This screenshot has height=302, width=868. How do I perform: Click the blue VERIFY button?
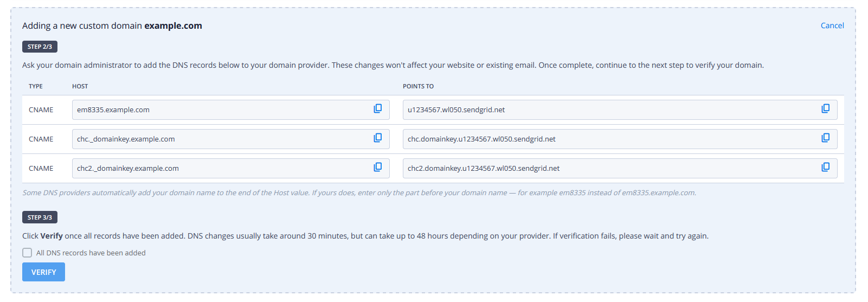tap(43, 272)
